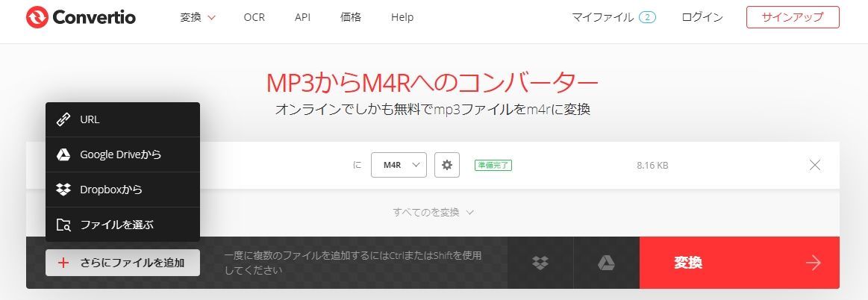Choose ファイルを選ぶ to browse files

click(x=122, y=225)
